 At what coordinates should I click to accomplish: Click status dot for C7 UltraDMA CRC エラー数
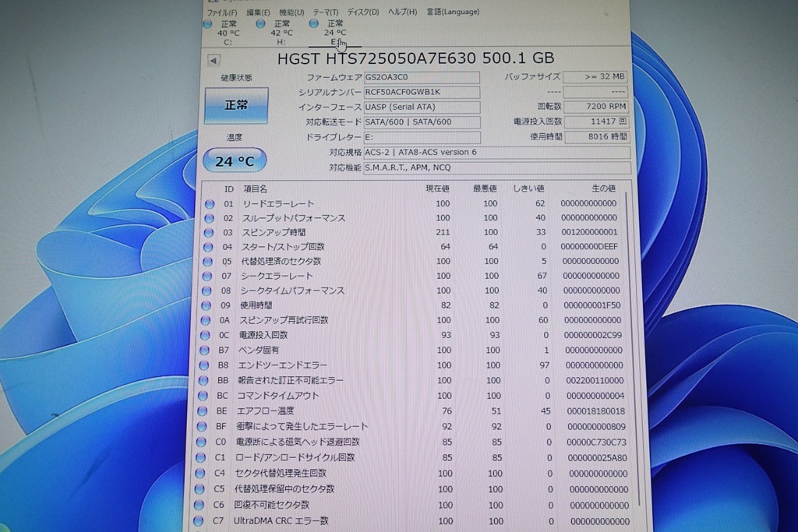(x=199, y=521)
